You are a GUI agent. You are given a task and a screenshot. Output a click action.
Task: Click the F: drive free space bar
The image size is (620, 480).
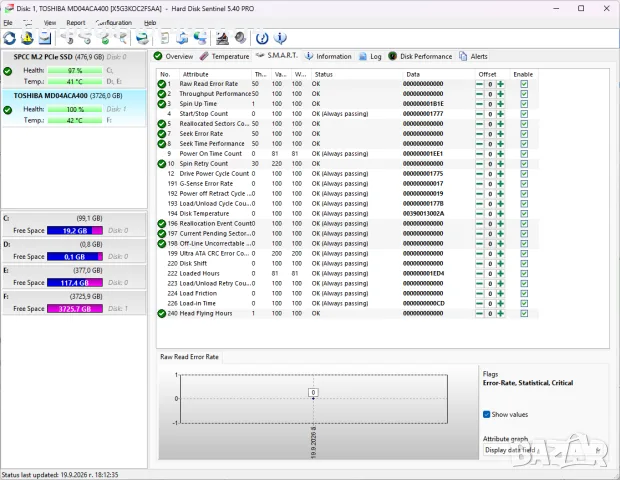75,309
